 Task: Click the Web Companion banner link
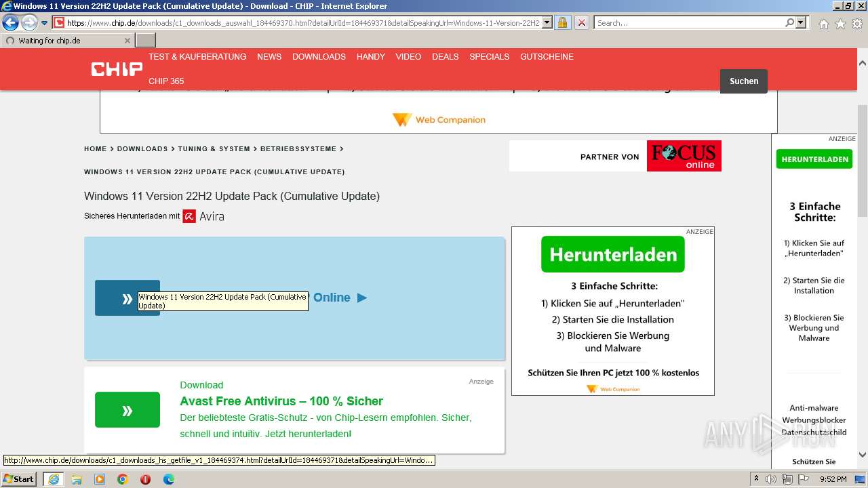click(x=439, y=120)
